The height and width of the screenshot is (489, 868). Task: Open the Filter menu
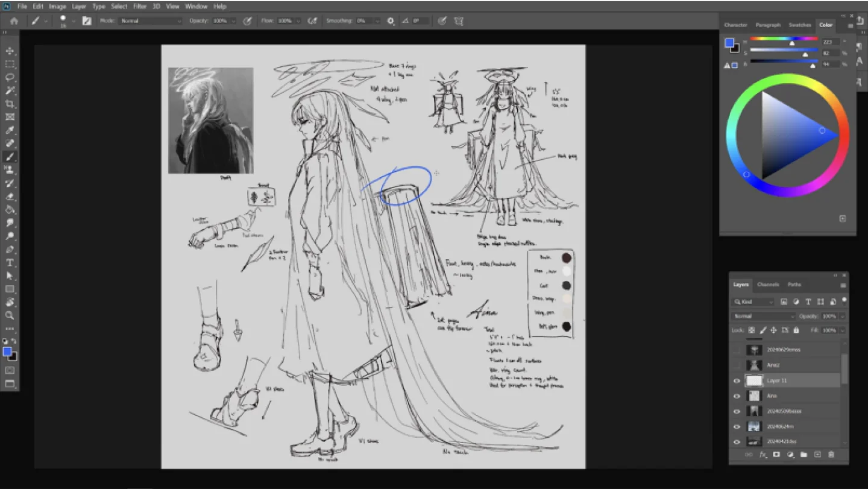[140, 6]
